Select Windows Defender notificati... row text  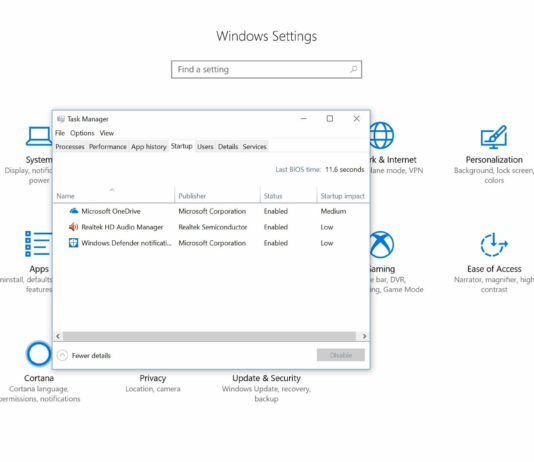coord(126,243)
